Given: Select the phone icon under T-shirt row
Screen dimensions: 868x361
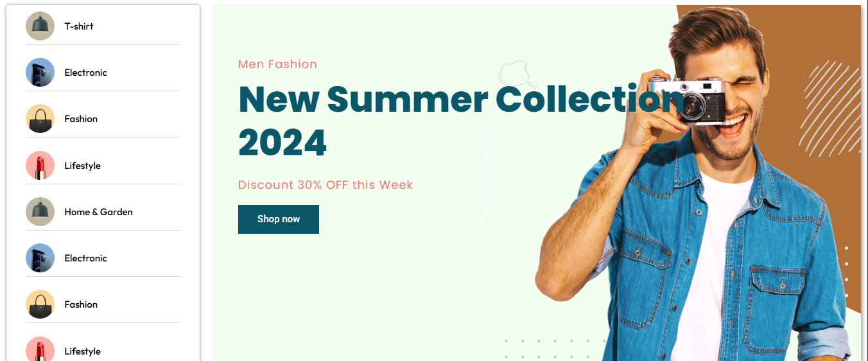Looking at the screenshot, I should click(40, 72).
